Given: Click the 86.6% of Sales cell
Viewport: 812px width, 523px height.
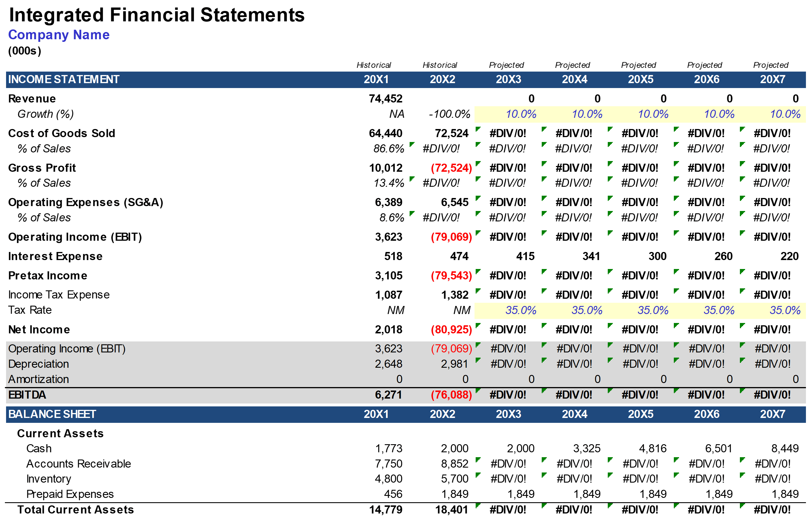Looking at the screenshot, I should tap(389, 149).
